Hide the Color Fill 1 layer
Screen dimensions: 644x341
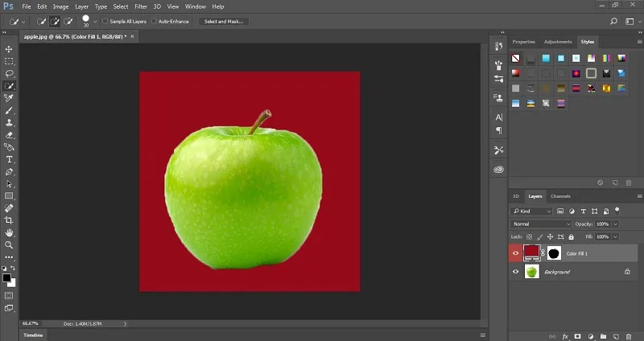(x=515, y=253)
